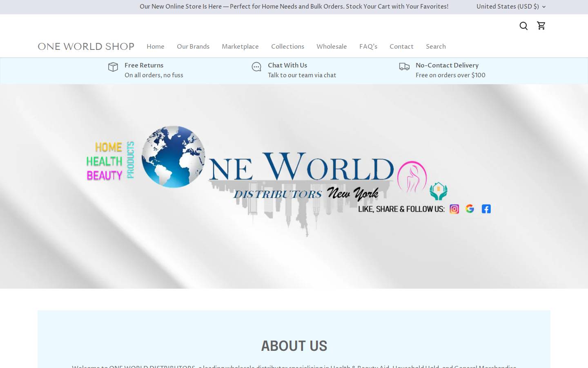Click the globe logo in banner
This screenshot has width=588, height=368.
(x=174, y=157)
